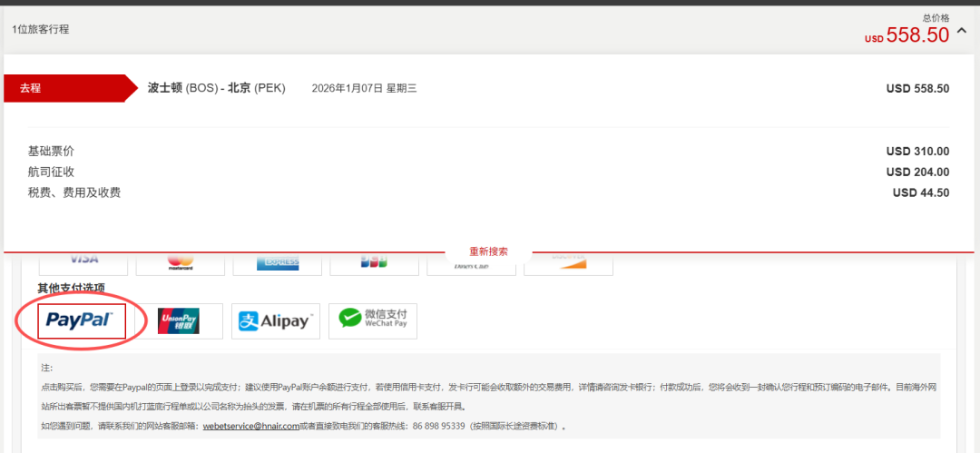This screenshot has height=453, width=980.
Task: Select WeChat Pay payment option
Action: (372, 320)
